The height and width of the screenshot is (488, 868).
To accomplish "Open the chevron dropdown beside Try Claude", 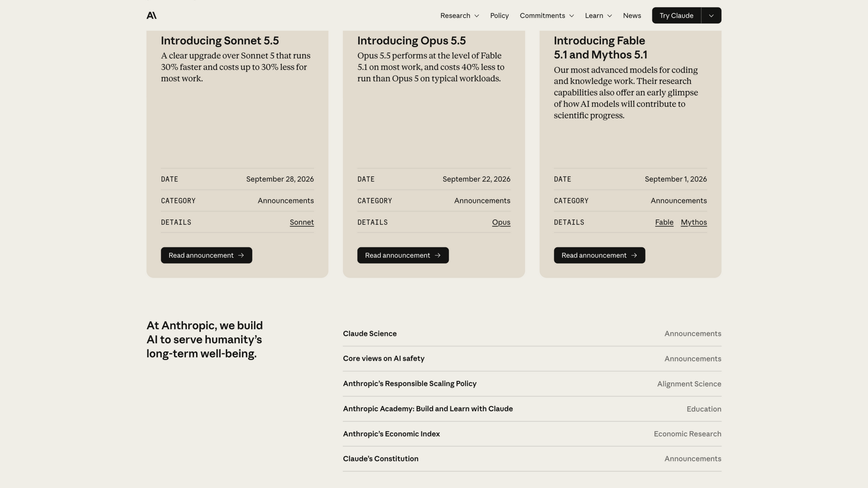I will (711, 15).
